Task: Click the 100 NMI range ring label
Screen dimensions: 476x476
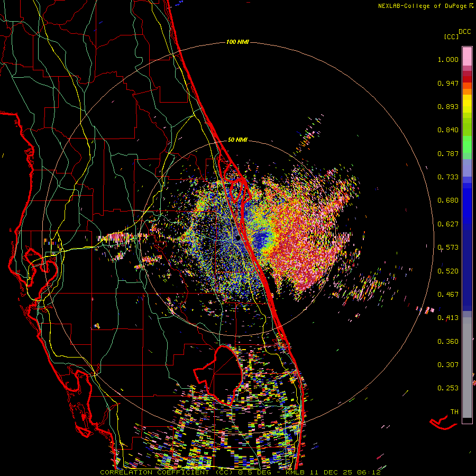Action: pyautogui.click(x=237, y=42)
